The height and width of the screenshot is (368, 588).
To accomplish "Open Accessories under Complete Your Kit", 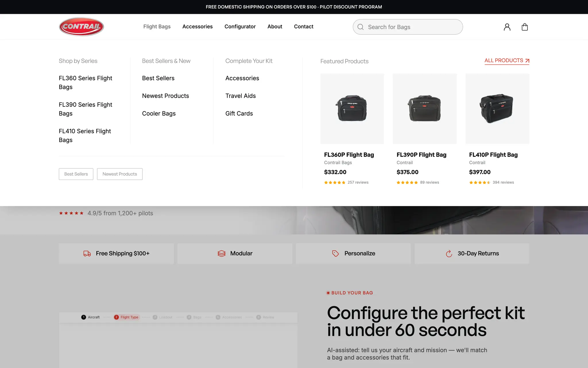I will pos(242,78).
